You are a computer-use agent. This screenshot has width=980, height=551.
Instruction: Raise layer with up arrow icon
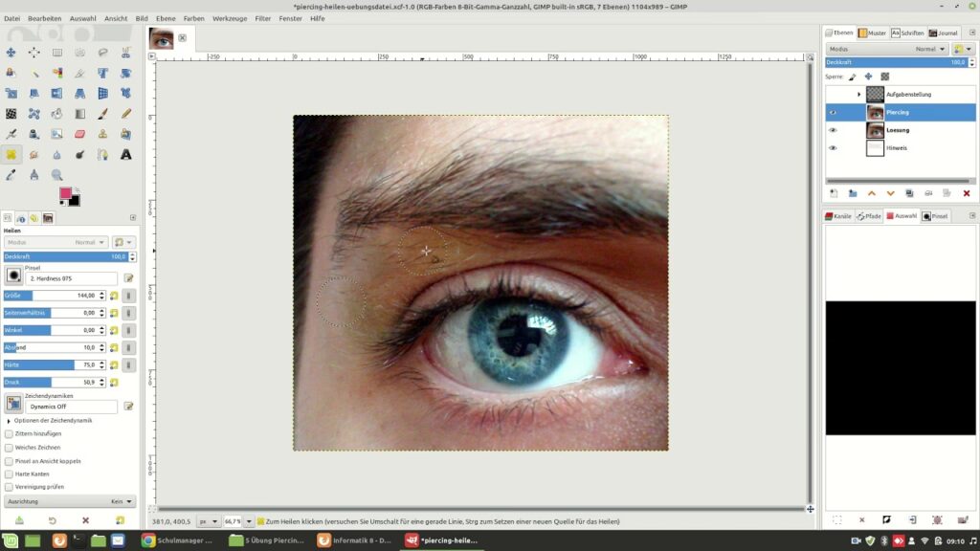(872, 193)
